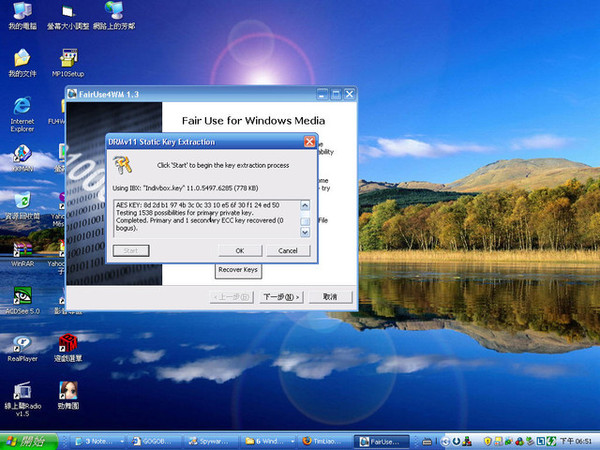Viewport: 600px width, 450px height.
Task: Launch the WinRAR desktop shortcut
Action: [22, 253]
